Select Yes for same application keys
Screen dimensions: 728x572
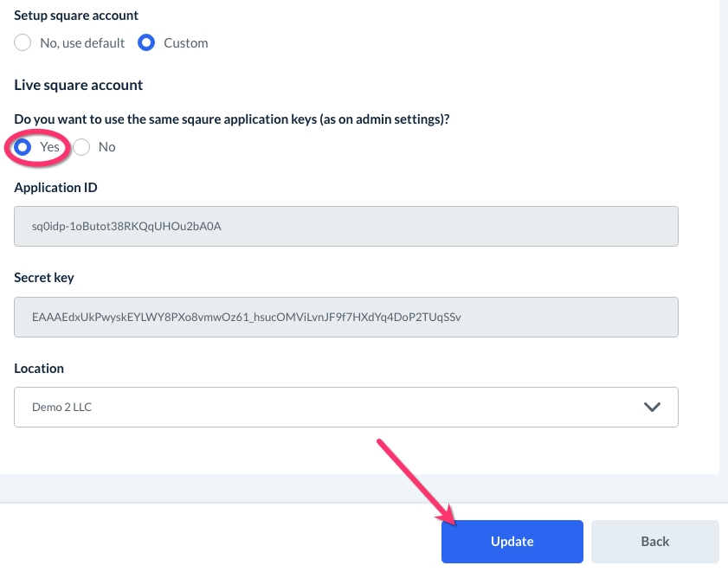click(x=23, y=147)
